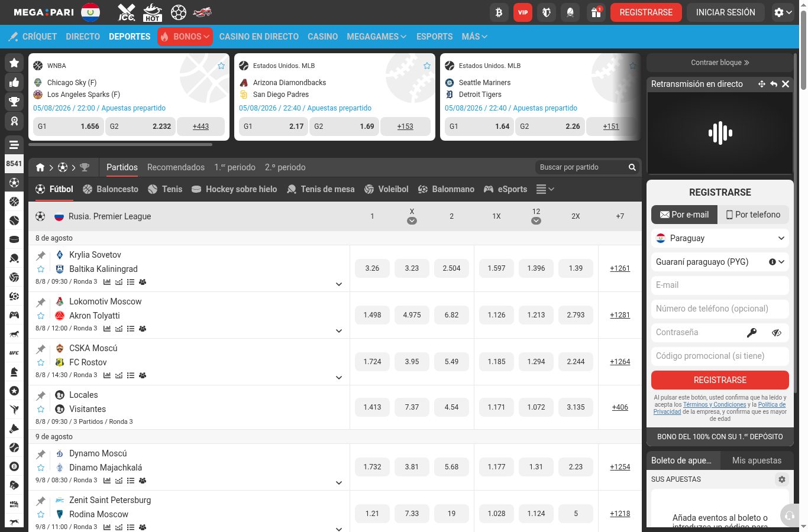Close the live broadcast panel

(x=786, y=84)
